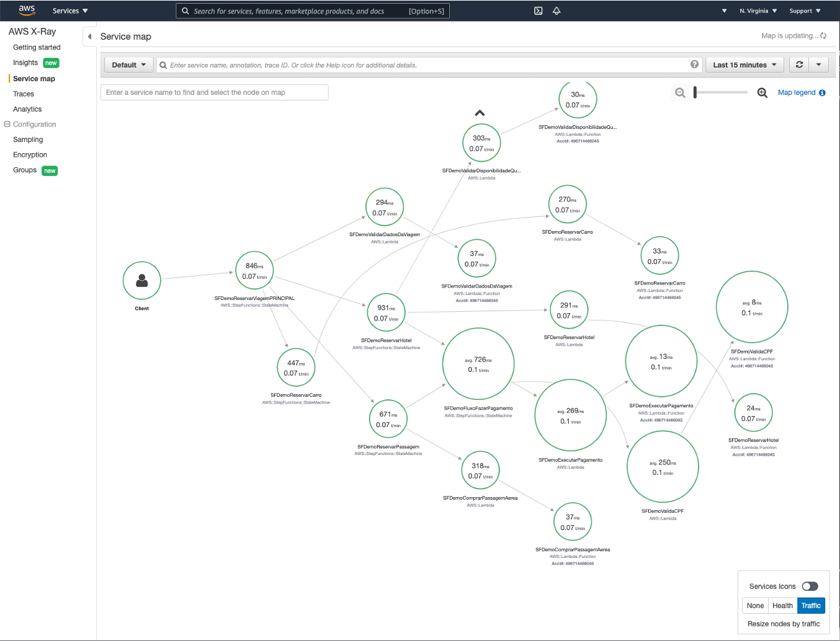Click the map zoom slider
The image size is (840, 641).
(x=721, y=92)
